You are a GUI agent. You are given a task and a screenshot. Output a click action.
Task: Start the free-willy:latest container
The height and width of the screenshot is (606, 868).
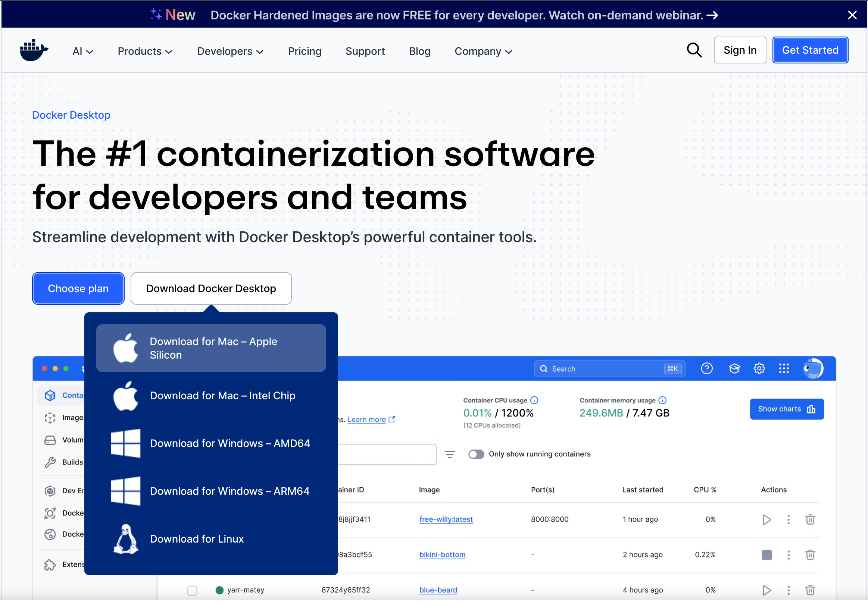pyautogui.click(x=766, y=519)
